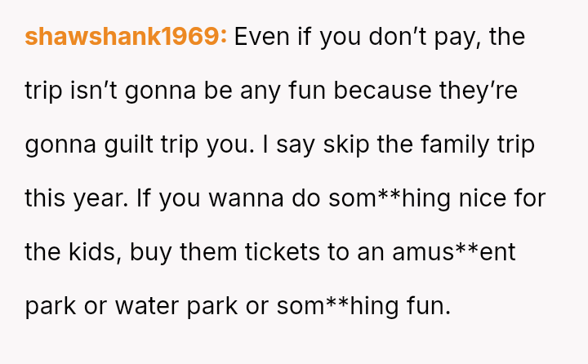Image resolution: width=588 pixels, height=364 pixels.
Task: Click the word "year." in the comment
Action: 113,198
